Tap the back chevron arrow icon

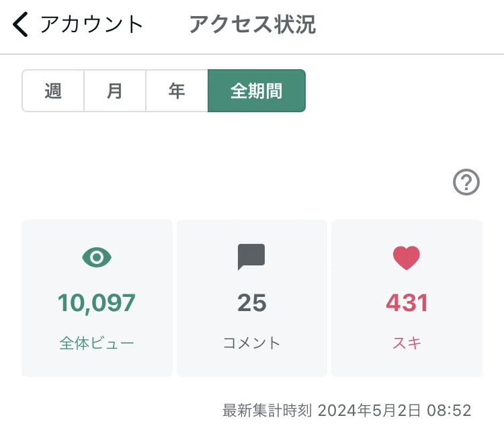20,24
